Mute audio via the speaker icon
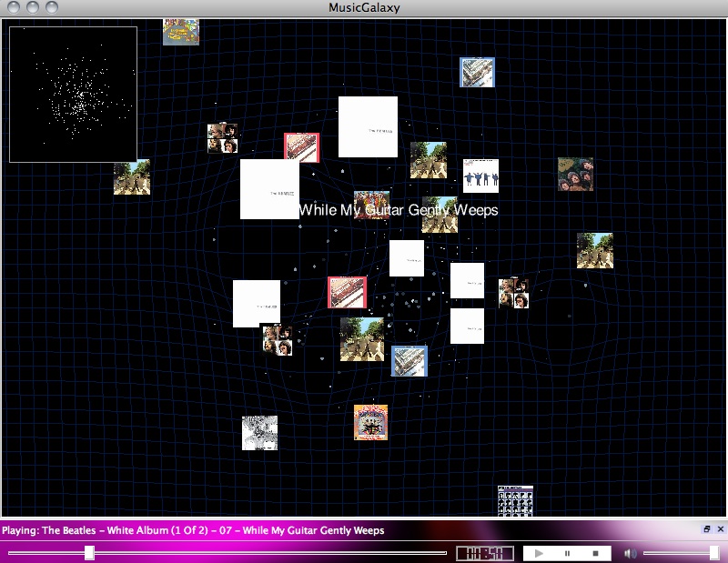The height and width of the screenshot is (563, 728). tap(630, 553)
